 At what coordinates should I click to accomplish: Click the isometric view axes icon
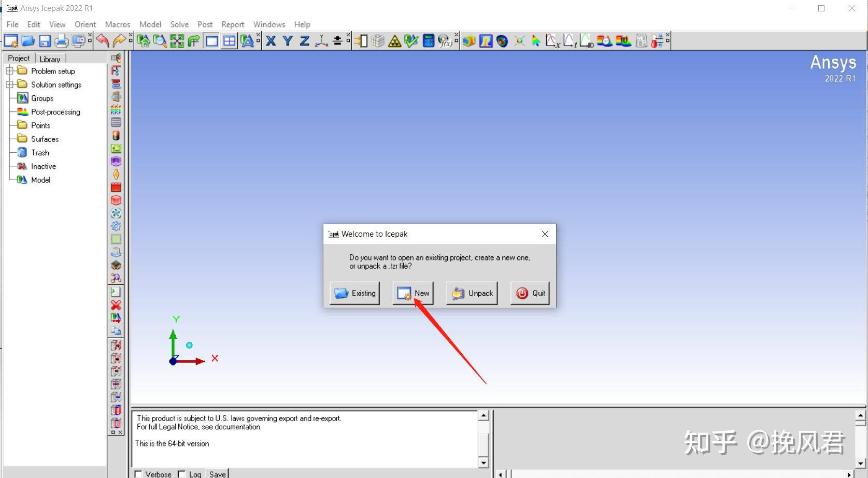[321, 41]
